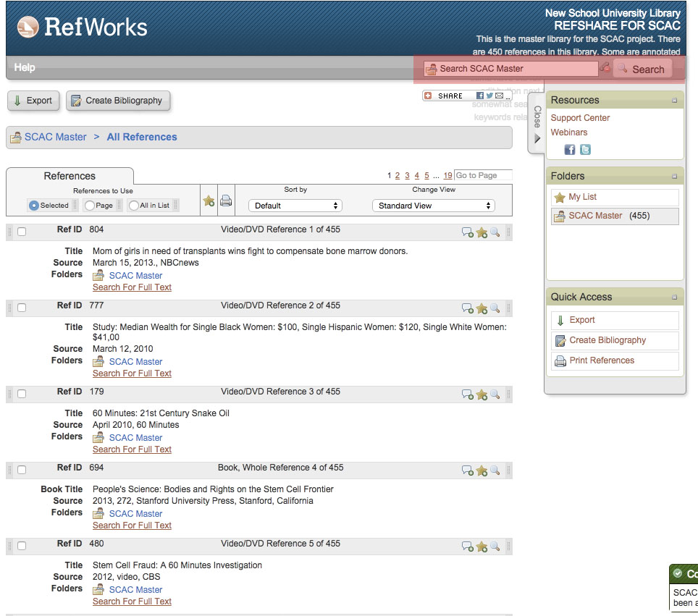Open Support Center link

(580, 118)
